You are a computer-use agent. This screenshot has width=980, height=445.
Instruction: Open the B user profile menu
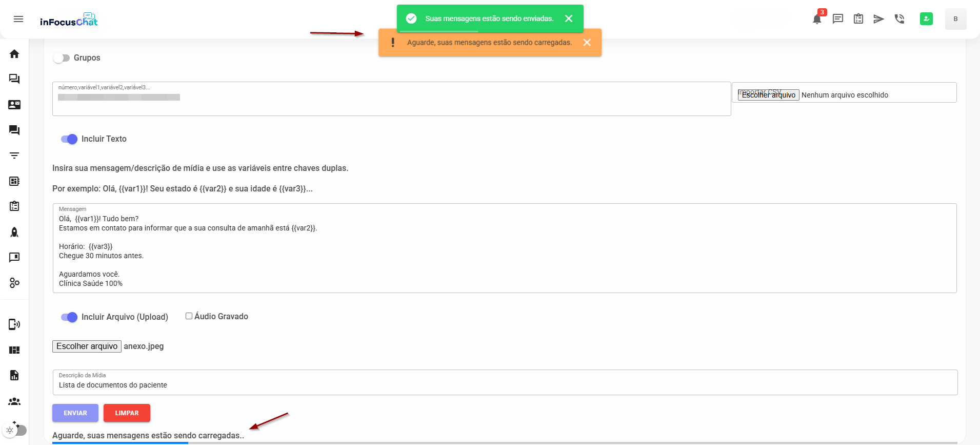955,19
